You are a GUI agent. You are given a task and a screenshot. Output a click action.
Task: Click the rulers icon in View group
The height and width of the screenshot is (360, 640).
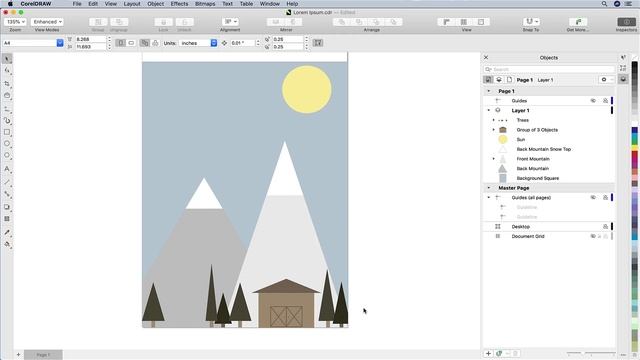pos(446,22)
